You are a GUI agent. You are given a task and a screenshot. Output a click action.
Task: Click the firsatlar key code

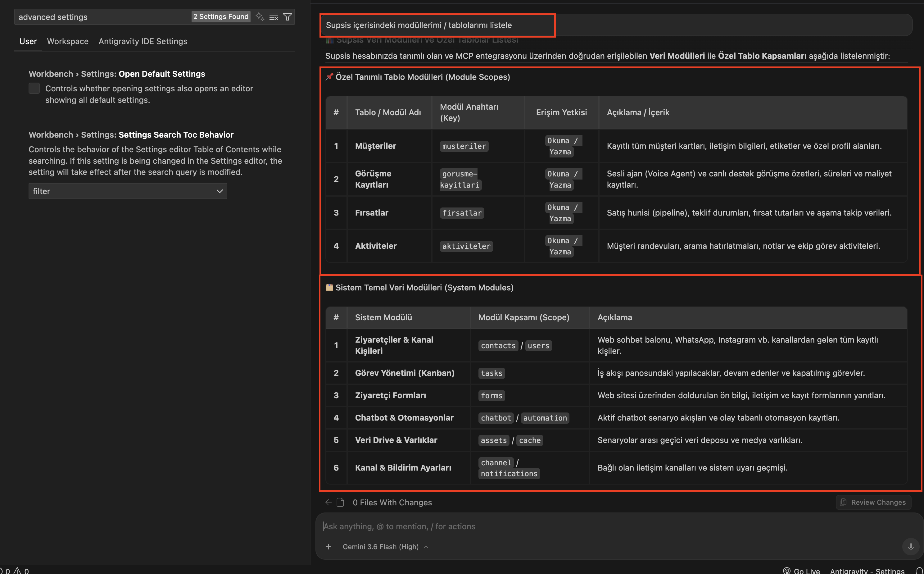pyautogui.click(x=462, y=213)
